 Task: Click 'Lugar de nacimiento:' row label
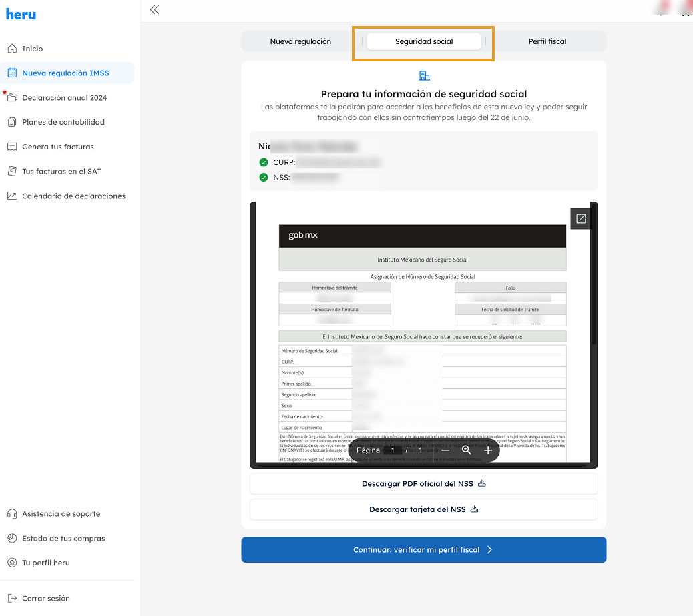[302, 428]
